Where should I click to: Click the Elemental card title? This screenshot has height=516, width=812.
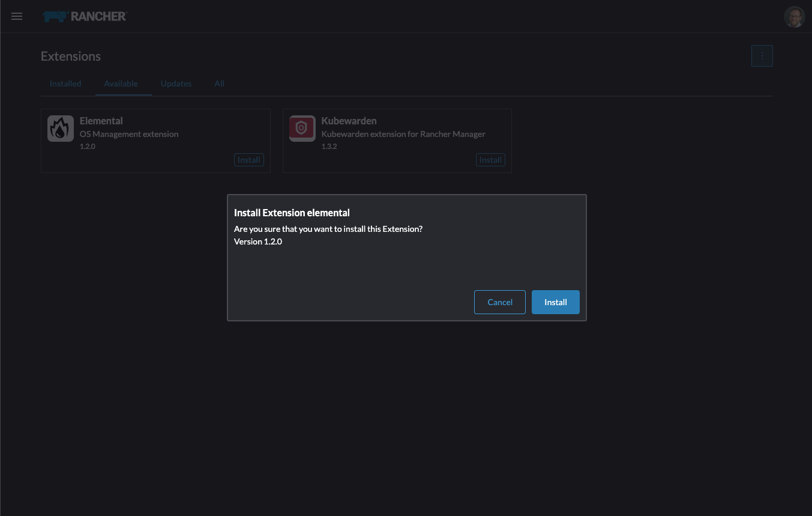(101, 121)
